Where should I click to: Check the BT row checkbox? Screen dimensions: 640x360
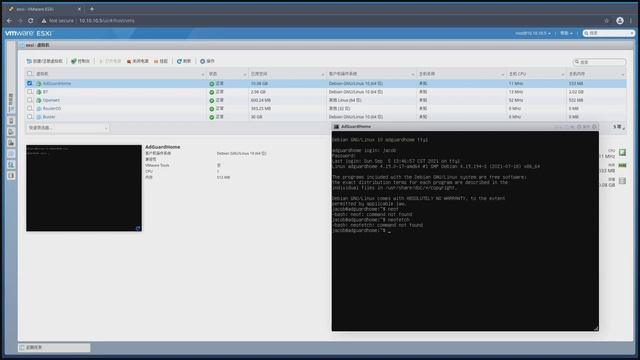pos(30,92)
